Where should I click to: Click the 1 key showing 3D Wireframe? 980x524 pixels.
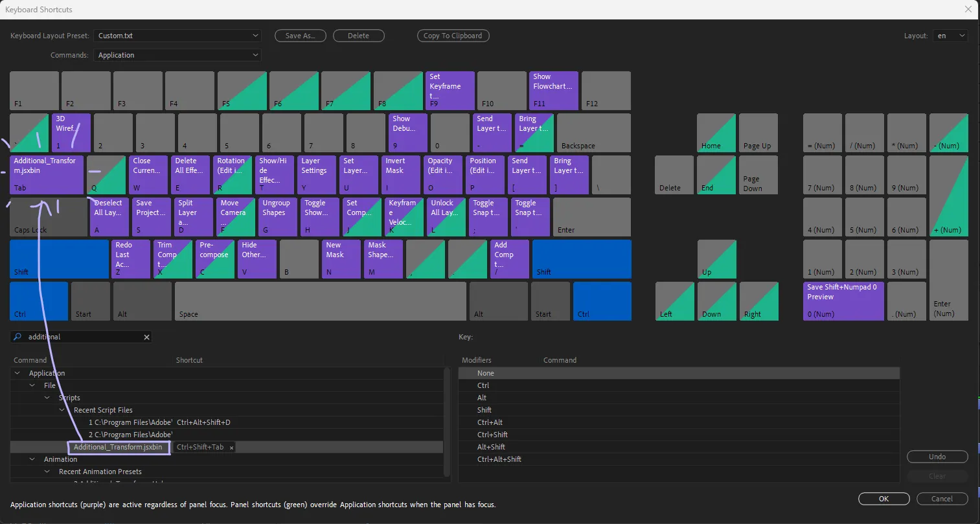click(x=71, y=133)
